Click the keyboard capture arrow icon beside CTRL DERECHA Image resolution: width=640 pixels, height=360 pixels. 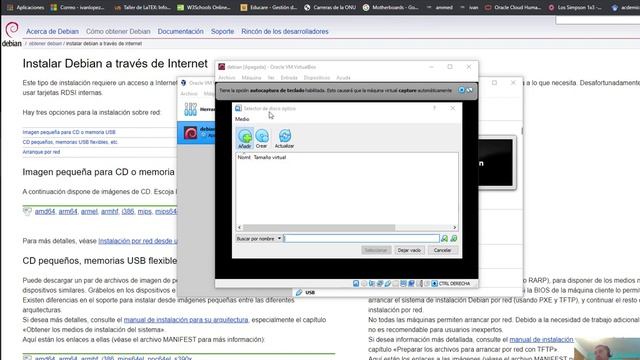(434, 283)
